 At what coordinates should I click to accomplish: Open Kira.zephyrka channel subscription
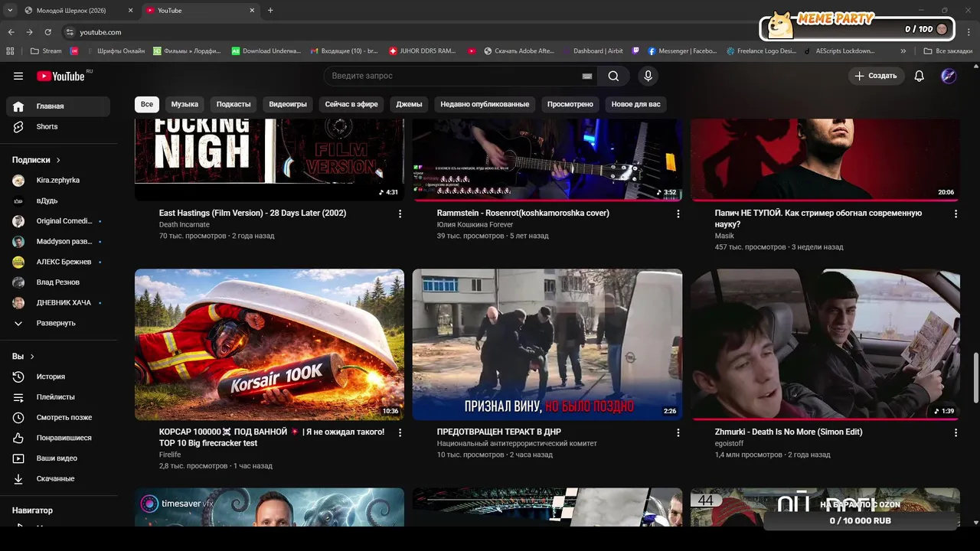58,180
